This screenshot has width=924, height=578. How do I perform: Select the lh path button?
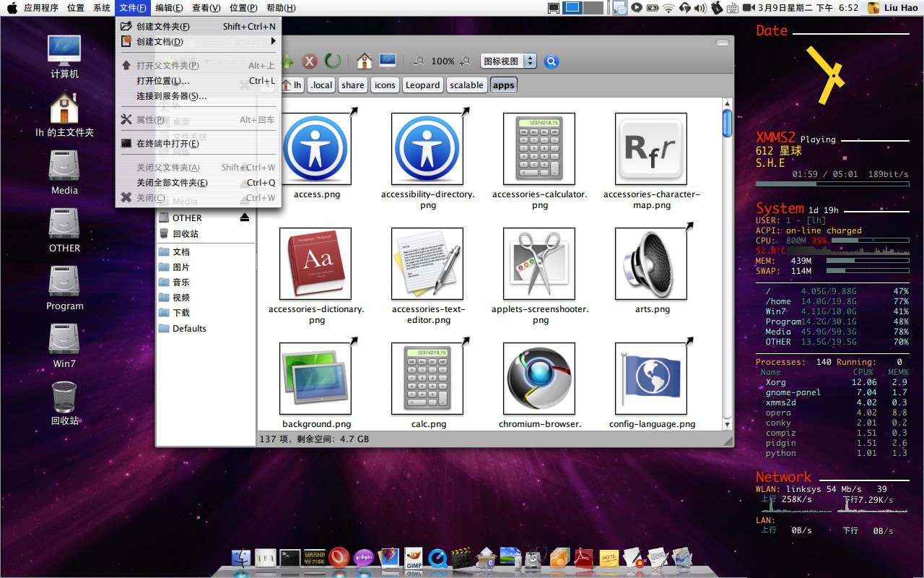coord(292,85)
